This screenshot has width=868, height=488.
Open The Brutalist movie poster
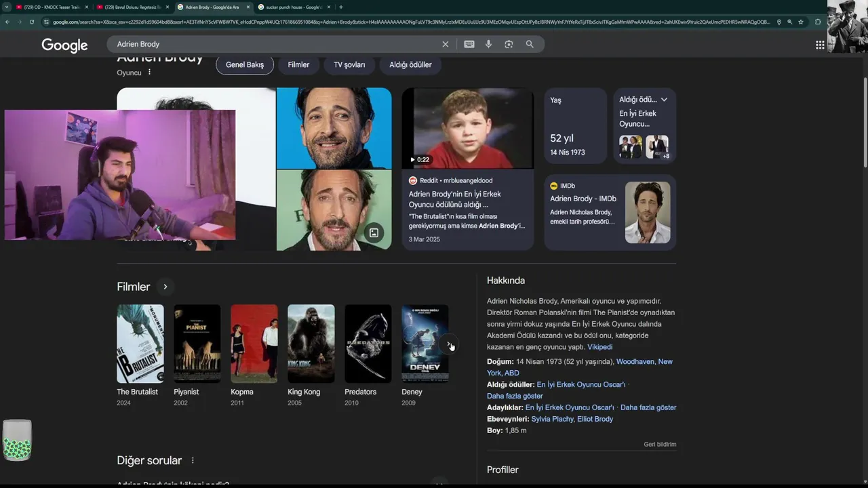click(x=140, y=344)
